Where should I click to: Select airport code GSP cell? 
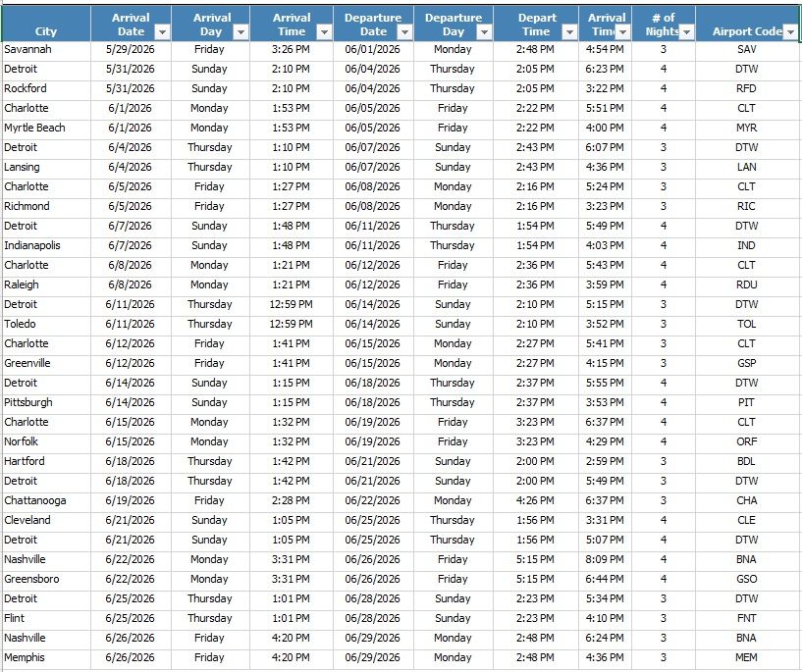(747, 363)
